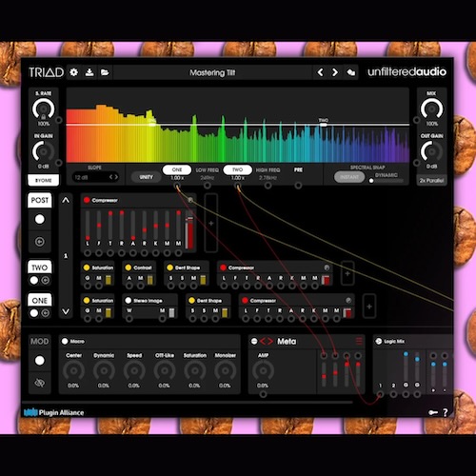
Task: Select the MOD tab
Action: pyautogui.click(x=40, y=342)
